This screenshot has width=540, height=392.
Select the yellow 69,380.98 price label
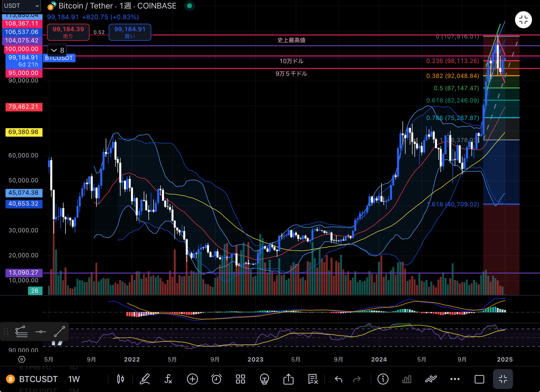[23, 132]
